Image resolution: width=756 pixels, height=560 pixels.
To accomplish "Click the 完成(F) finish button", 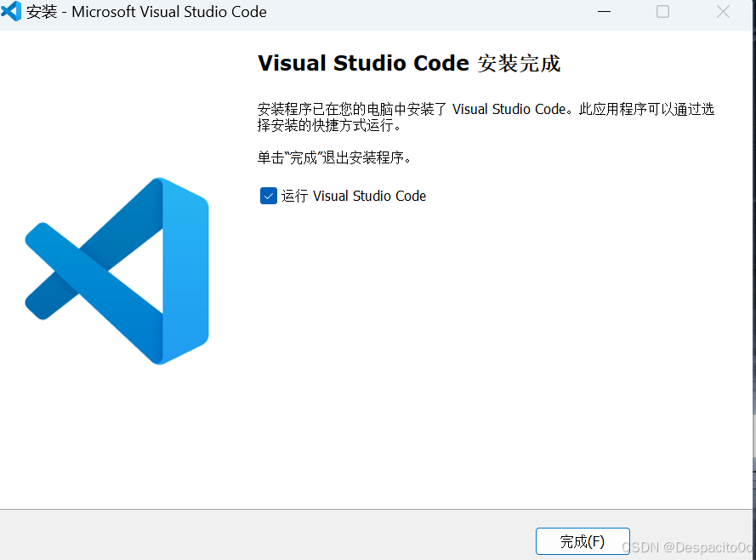I will click(583, 541).
